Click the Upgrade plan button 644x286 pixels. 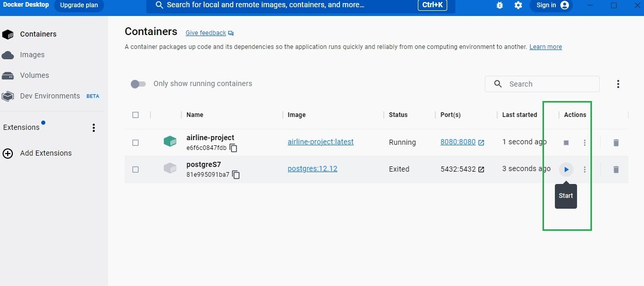79,5
